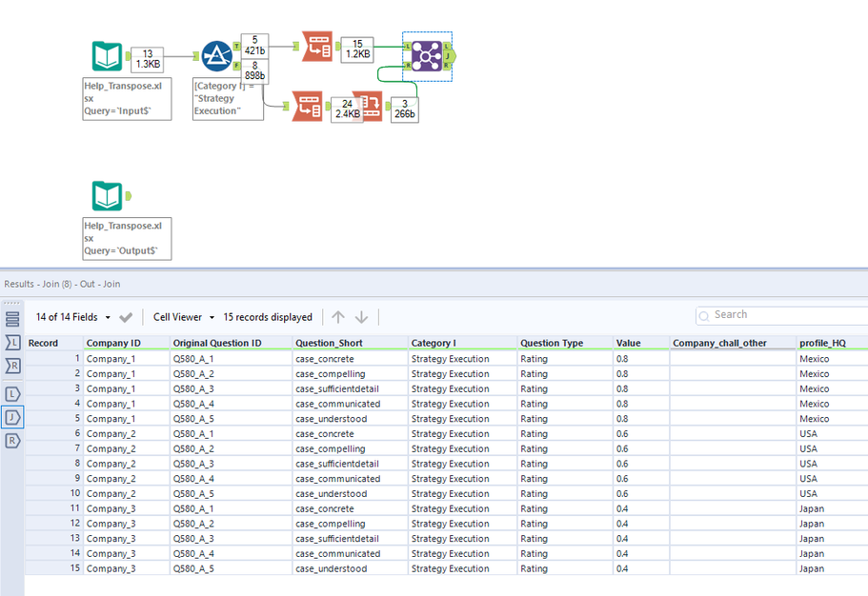Screen dimensions: 868x596
Task: Show Join left input data in Results
Action: pyautogui.click(x=12, y=343)
